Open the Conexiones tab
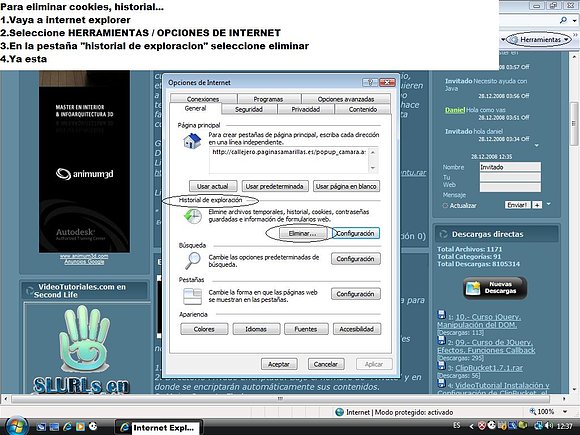Viewport: 580px width, 435px height. pyautogui.click(x=203, y=99)
